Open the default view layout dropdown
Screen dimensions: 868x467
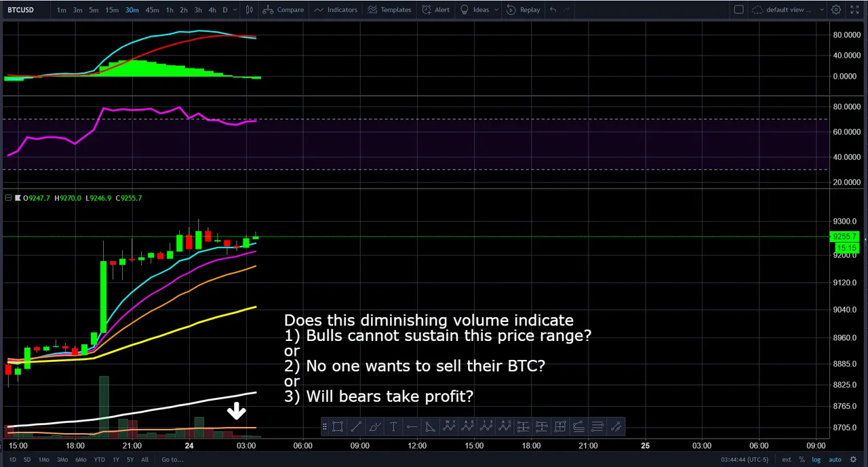(788, 9)
